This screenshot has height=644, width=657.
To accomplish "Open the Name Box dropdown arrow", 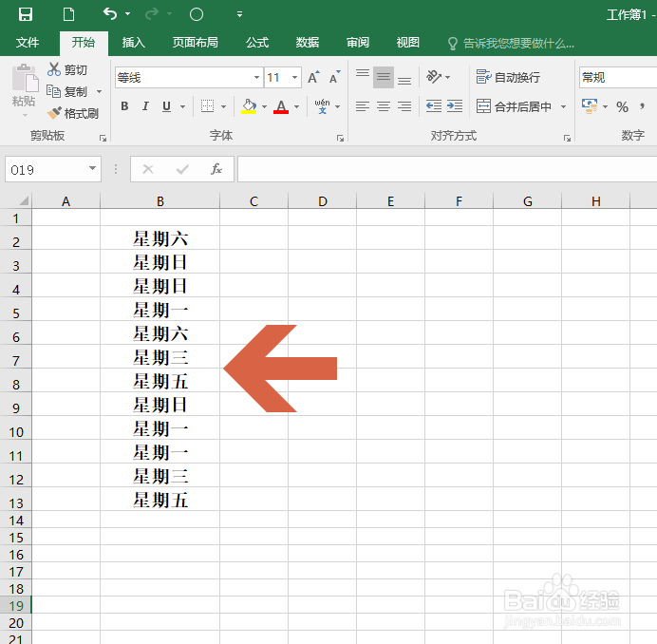I will 93,169.
